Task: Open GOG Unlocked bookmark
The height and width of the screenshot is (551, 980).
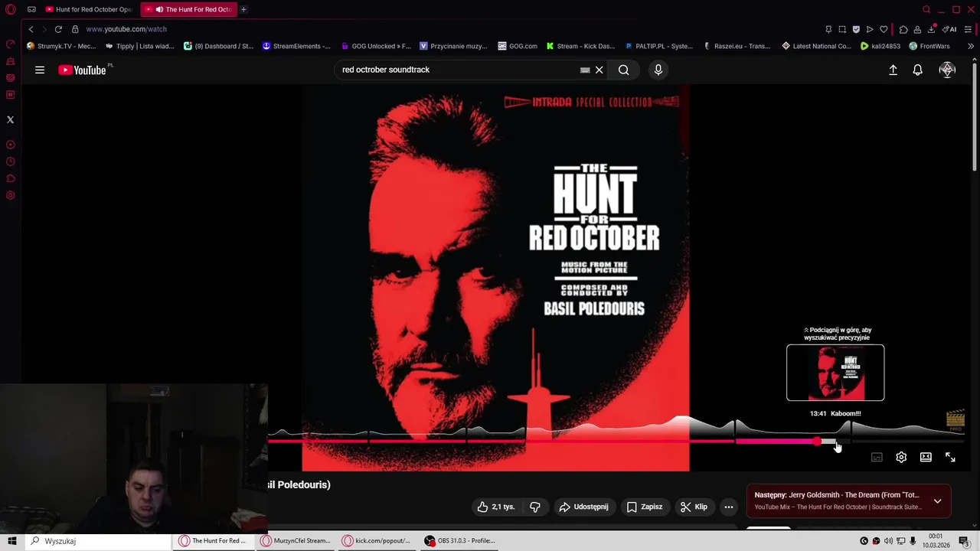Action: point(376,46)
